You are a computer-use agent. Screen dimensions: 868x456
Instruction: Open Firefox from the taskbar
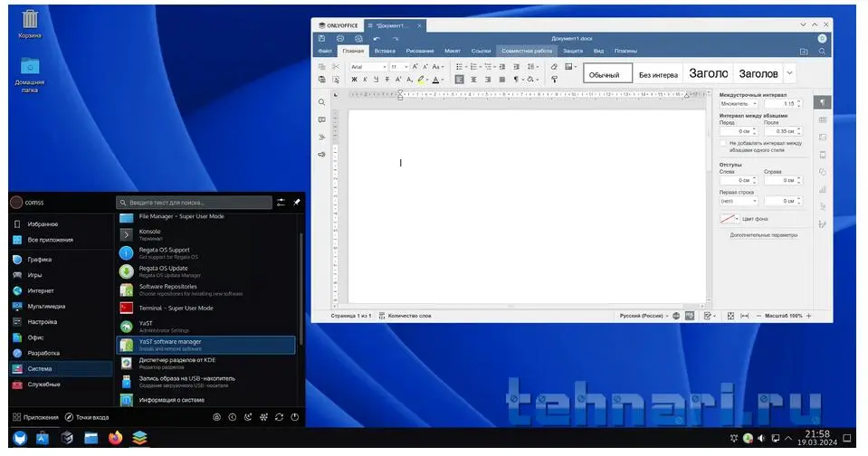[x=115, y=438]
